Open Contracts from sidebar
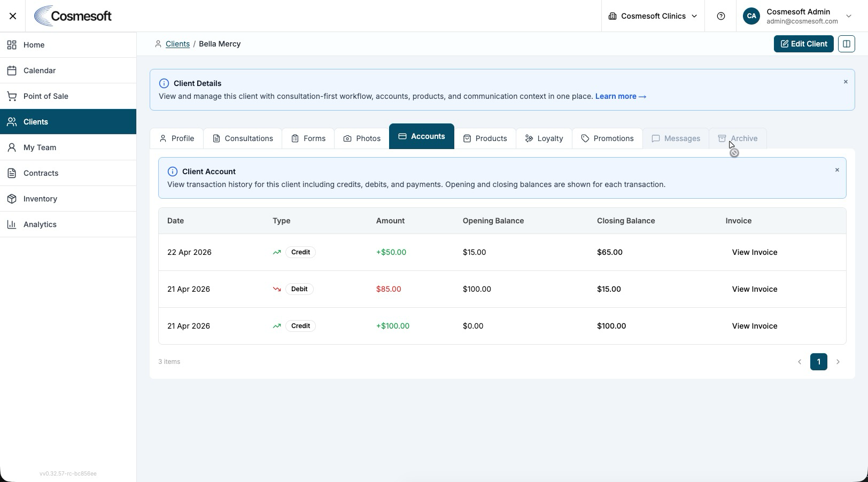The image size is (868, 482). [68, 173]
